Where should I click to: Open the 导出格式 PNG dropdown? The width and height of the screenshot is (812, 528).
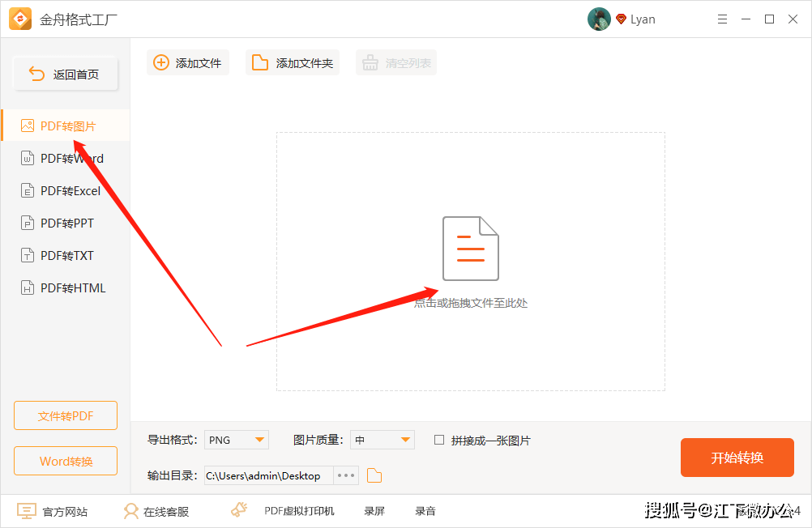pyautogui.click(x=236, y=440)
